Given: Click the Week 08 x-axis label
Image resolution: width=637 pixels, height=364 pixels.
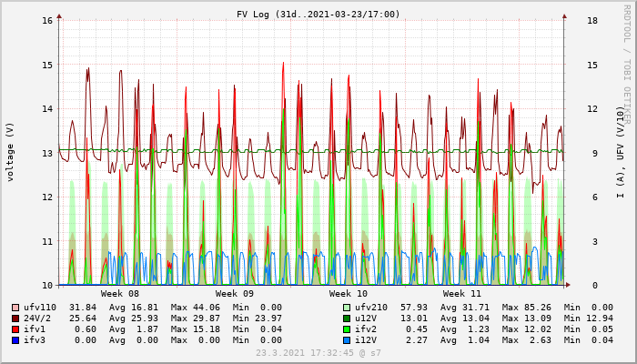Looking at the screenshot, I should pyautogui.click(x=120, y=294).
